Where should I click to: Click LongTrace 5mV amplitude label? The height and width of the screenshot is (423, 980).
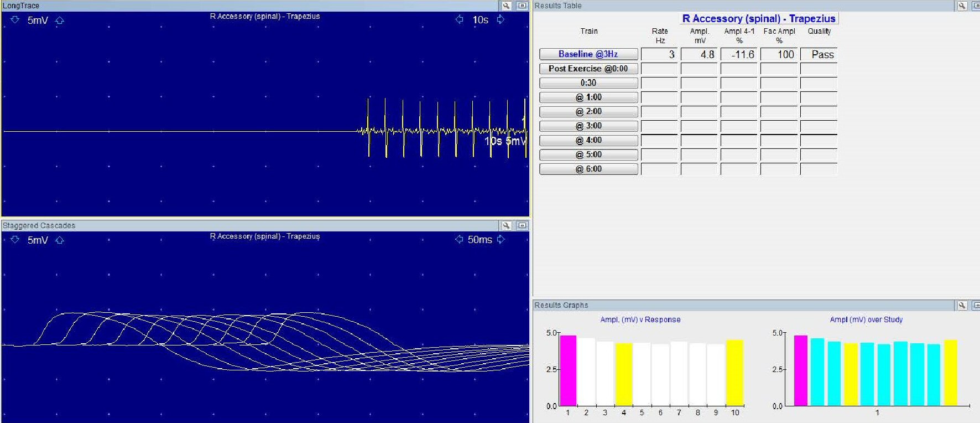point(38,20)
